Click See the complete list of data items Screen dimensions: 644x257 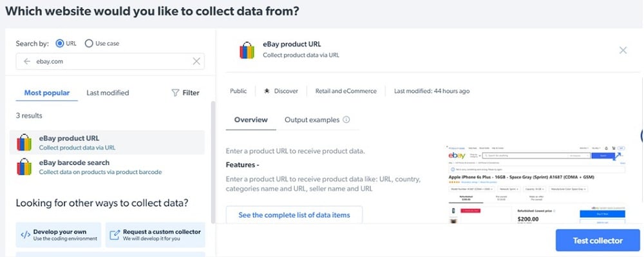(294, 215)
